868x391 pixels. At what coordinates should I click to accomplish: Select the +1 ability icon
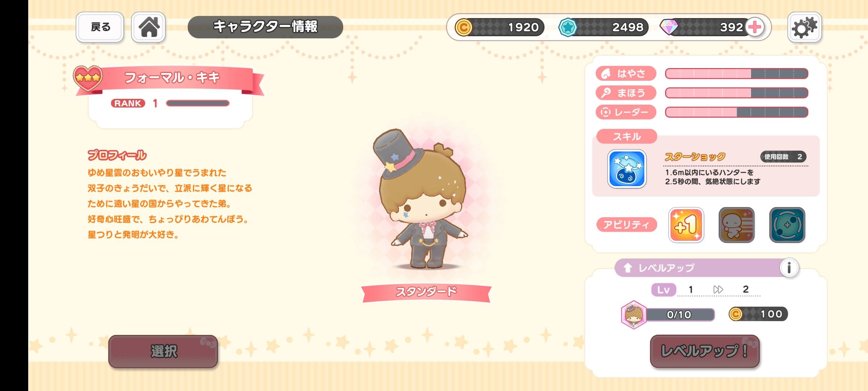point(686,225)
